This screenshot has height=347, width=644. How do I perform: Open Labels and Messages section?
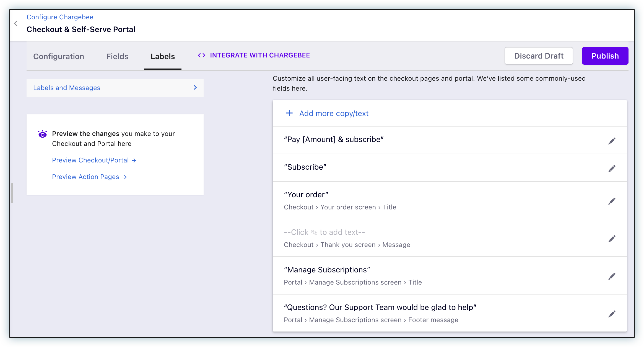(115, 88)
